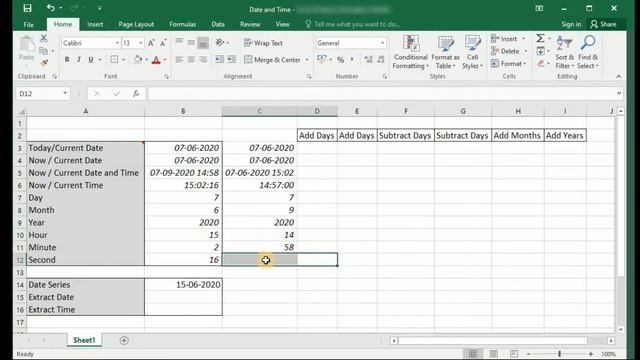Image resolution: width=640 pixels, height=360 pixels.
Task: Switch to the Insert tab
Action: click(95, 24)
